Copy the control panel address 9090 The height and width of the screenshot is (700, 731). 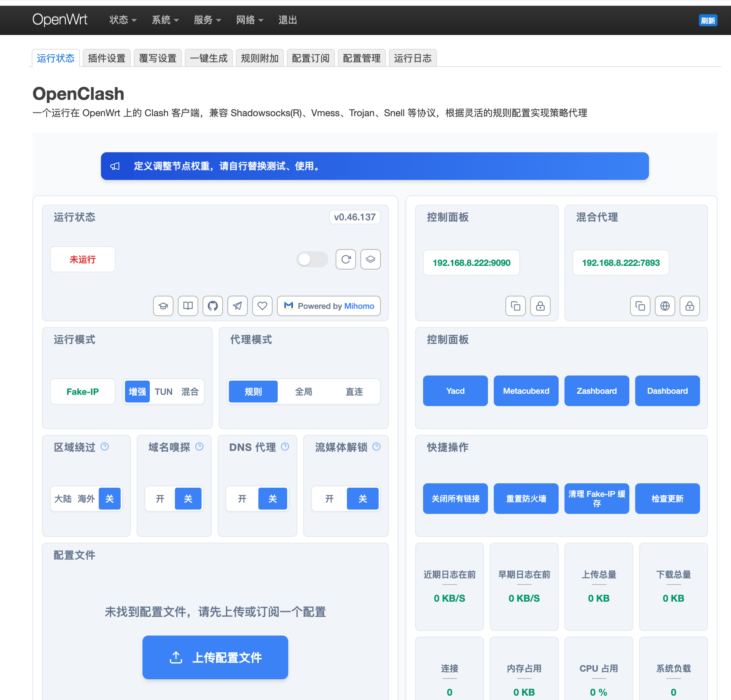click(515, 306)
